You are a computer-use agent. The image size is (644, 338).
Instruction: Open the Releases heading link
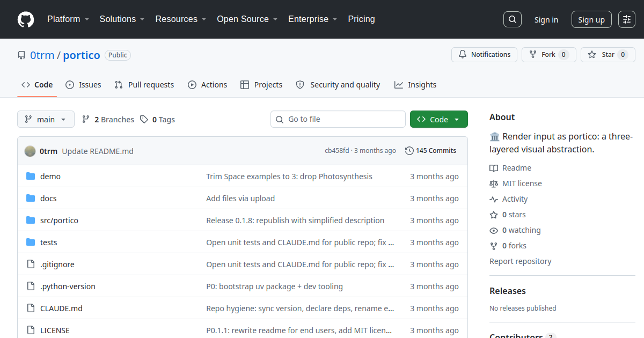tap(508, 291)
